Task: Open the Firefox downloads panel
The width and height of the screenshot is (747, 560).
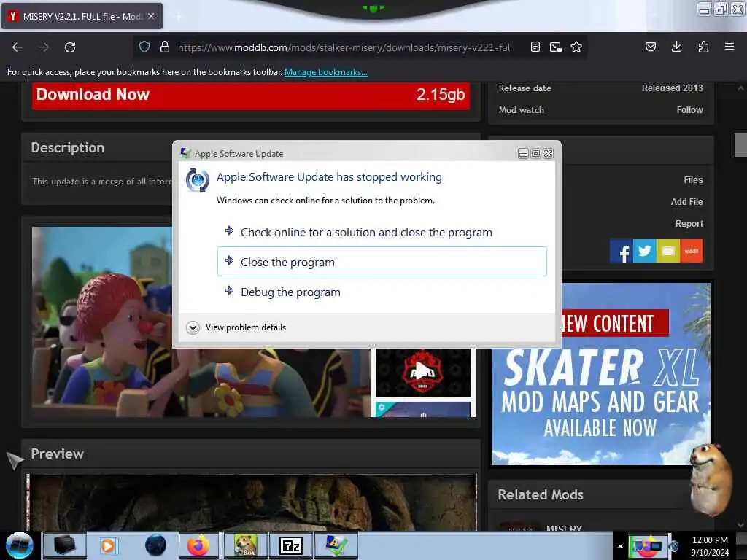Action: click(676, 47)
